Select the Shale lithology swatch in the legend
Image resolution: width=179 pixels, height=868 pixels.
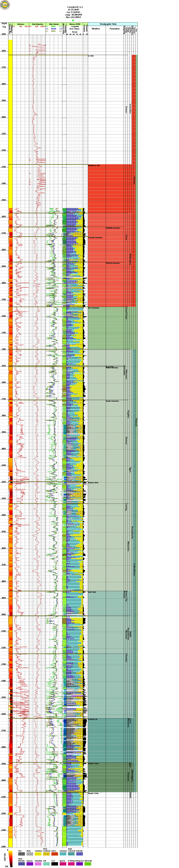30,854
